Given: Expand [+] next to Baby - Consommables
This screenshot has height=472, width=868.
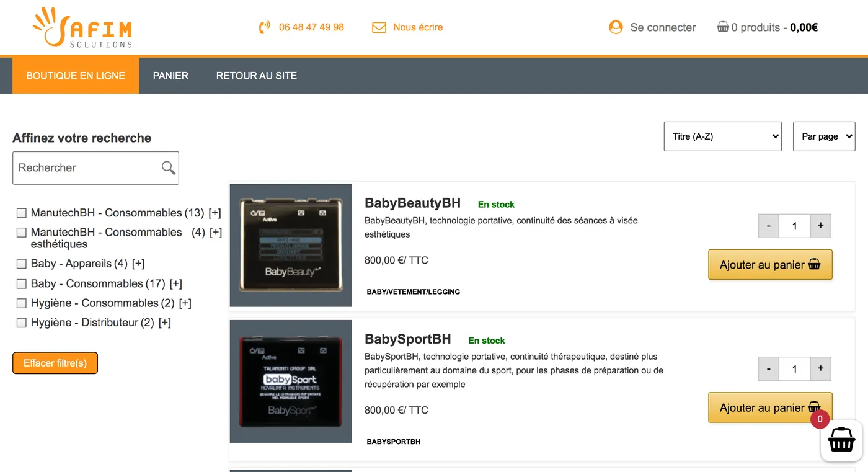Looking at the screenshot, I should tap(176, 283).
